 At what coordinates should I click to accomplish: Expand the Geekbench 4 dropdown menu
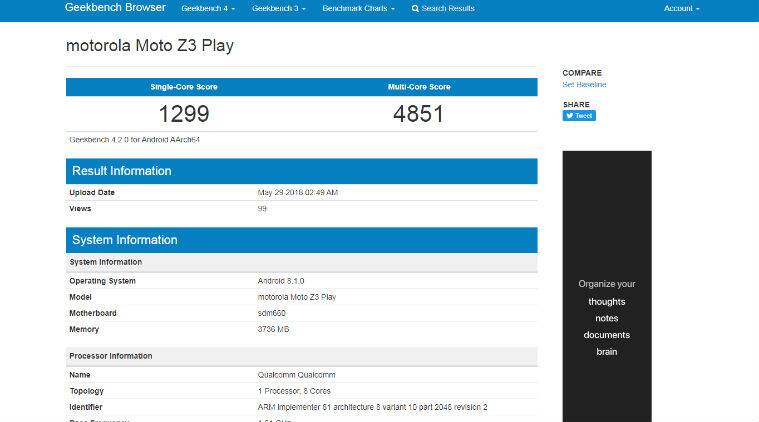(208, 8)
